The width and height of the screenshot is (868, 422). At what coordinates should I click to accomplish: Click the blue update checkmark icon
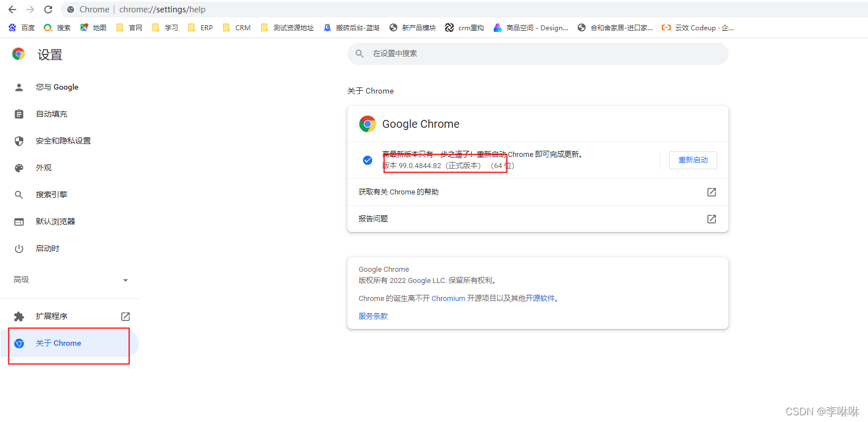(368, 160)
